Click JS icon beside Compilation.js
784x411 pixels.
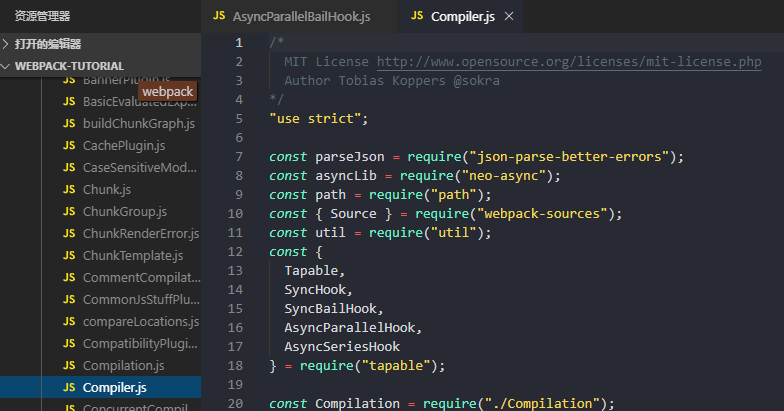point(69,366)
